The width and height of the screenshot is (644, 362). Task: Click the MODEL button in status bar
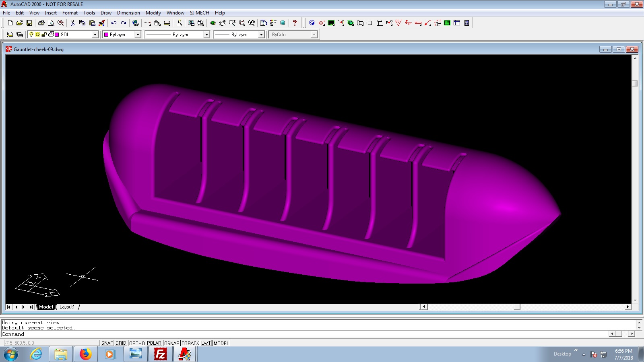tap(221, 343)
